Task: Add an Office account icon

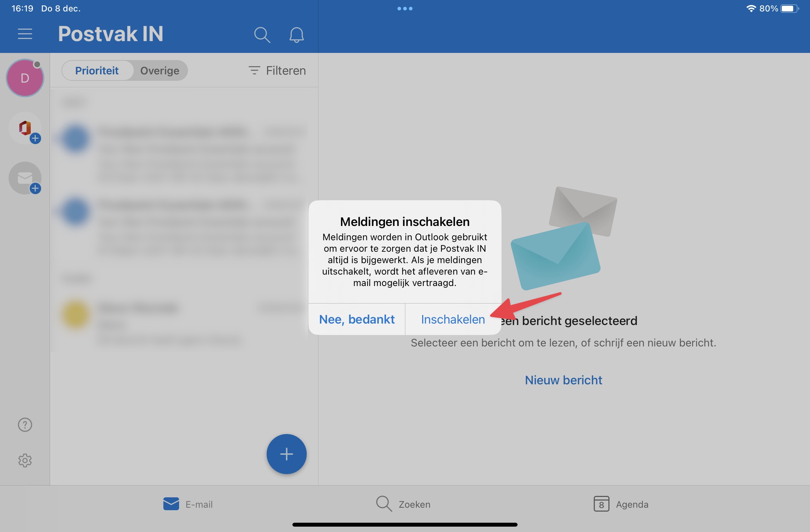Action: (25, 128)
